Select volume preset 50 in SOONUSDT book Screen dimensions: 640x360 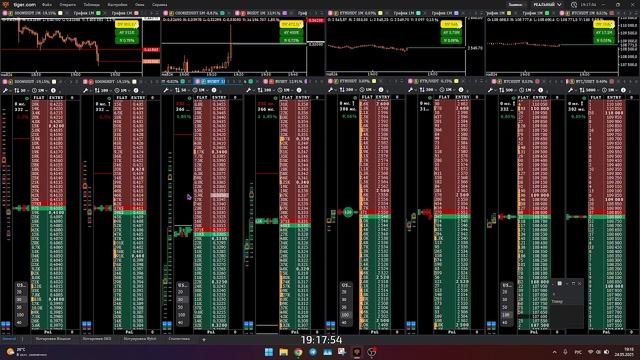(x=20, y=307)
